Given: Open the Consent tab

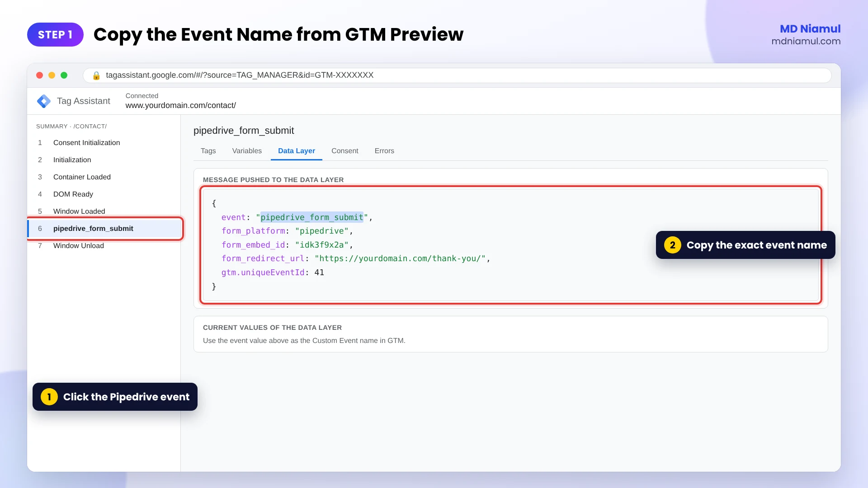Looking at the screenshot, I should point(344,151).
